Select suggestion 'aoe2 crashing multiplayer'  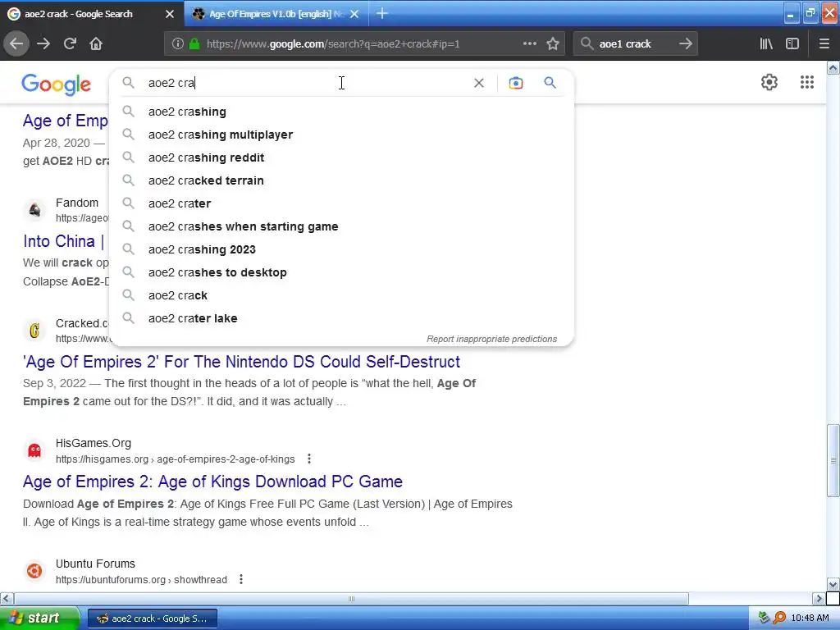pyautogui.click(x=341, y=135)
